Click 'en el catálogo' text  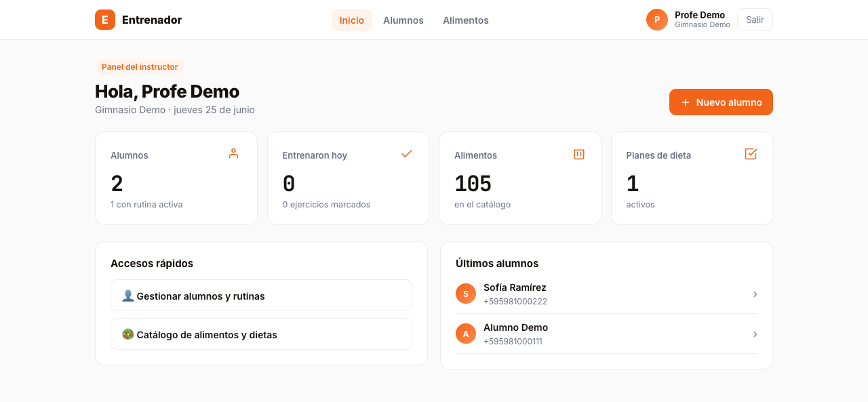(482, 204)
